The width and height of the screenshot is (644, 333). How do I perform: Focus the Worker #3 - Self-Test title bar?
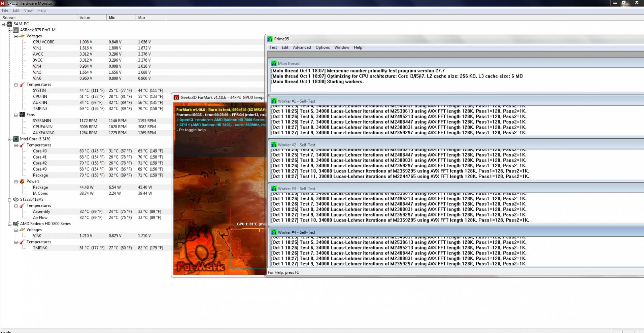[x=456, y=189]
